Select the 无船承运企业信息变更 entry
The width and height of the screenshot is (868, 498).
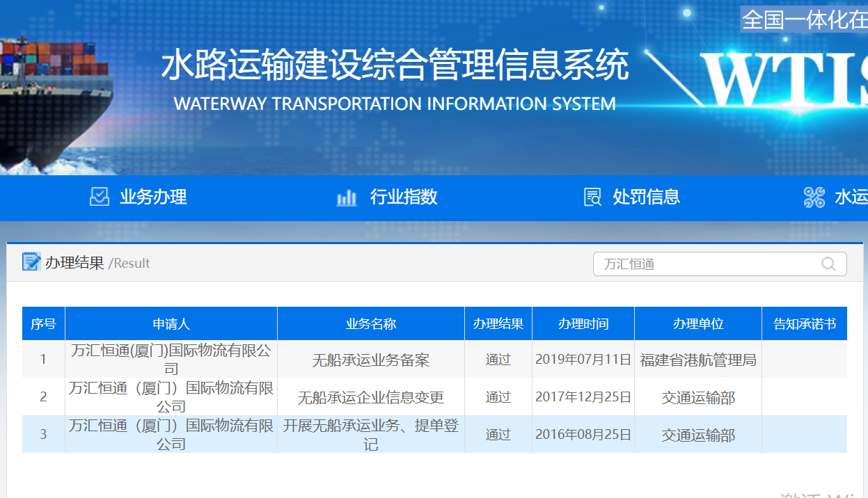(371, 398)
